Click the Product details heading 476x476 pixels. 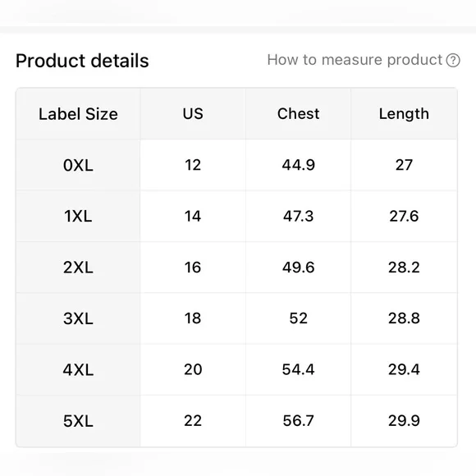[82, 61]
